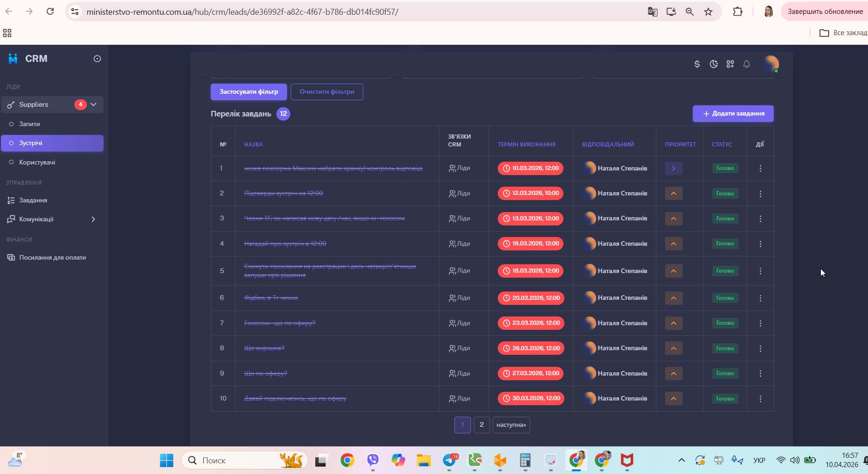Open task 'Давай підключатись, що по оферу'

click(295, 398)
